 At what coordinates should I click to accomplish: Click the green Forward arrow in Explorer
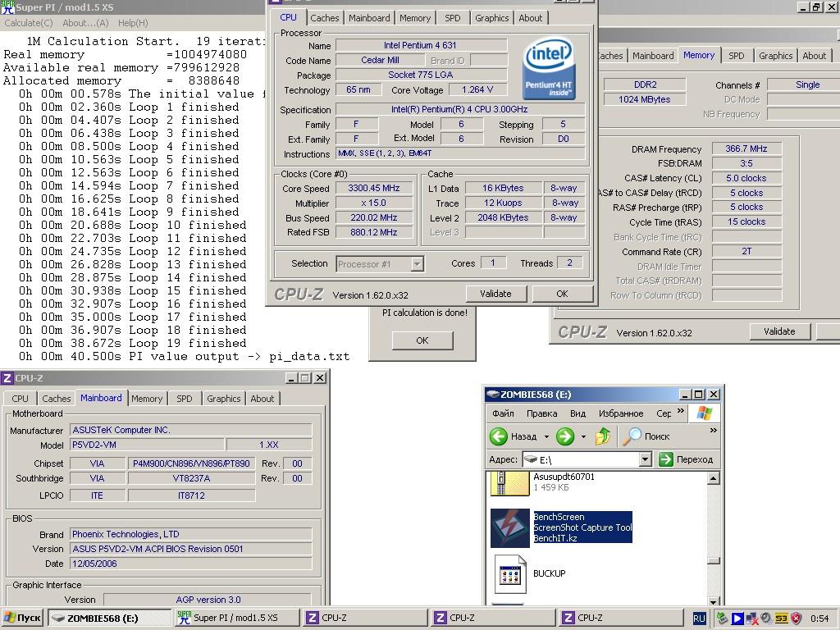click(x=564, y=436)
